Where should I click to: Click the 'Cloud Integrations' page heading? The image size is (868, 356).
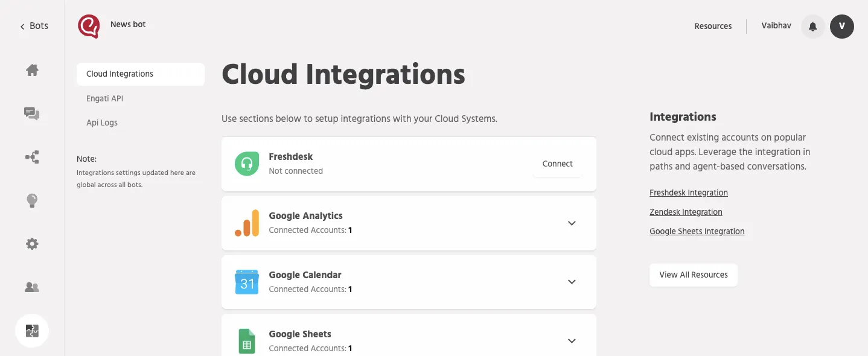343,74
